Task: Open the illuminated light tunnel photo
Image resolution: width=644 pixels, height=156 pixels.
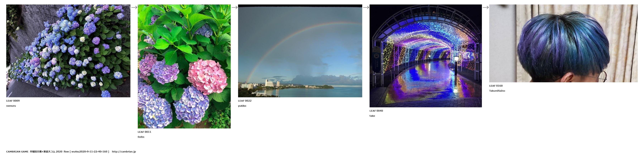Action: pos(425,56)
